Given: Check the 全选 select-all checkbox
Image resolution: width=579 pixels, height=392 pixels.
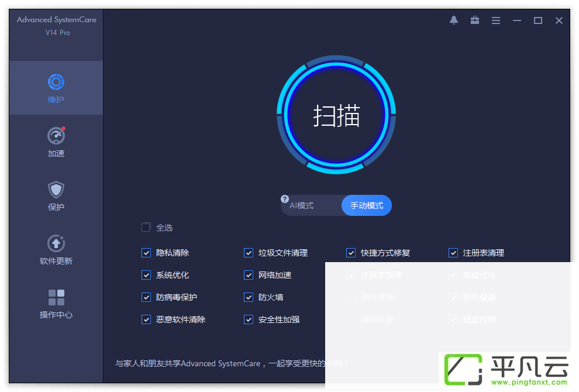Looking at the screenshot, I should (x=146, y=227).
